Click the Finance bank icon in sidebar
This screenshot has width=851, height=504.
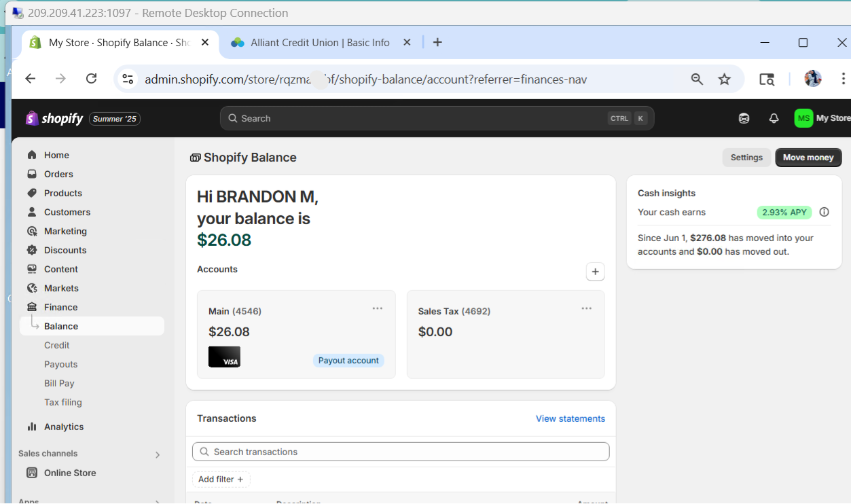(x=32, y=307)
